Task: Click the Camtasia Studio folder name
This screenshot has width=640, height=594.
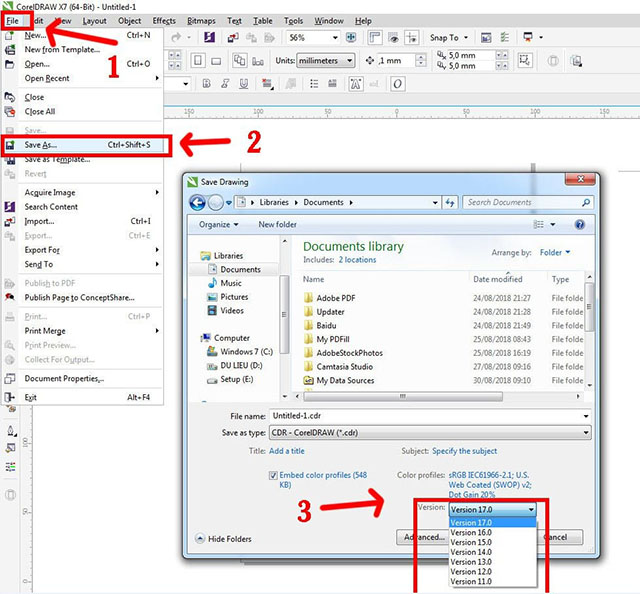Action: 344,367
